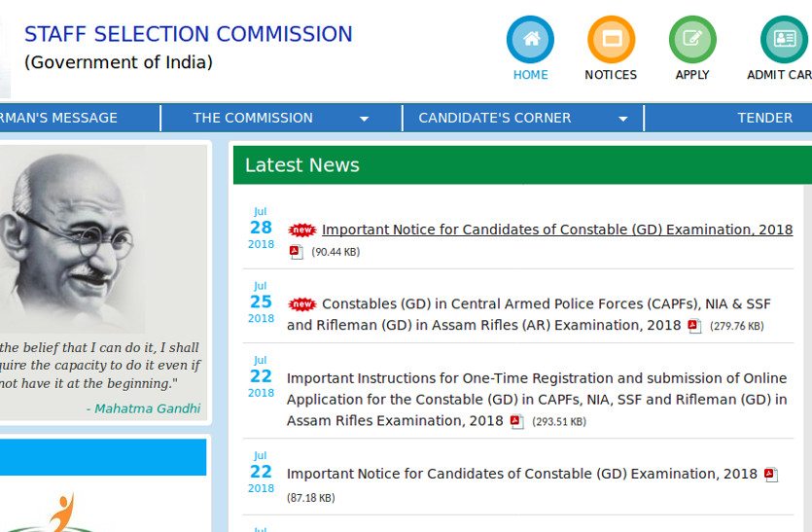812x532 pixels.
Task: Click the PDF icon beside 90.44 KB
Action: tap(297, 252)
